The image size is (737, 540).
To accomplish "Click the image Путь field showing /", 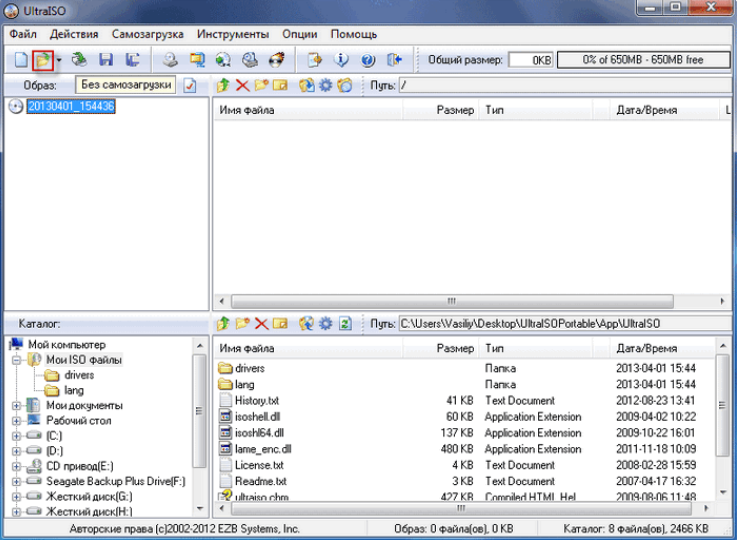I will [565, 86].
